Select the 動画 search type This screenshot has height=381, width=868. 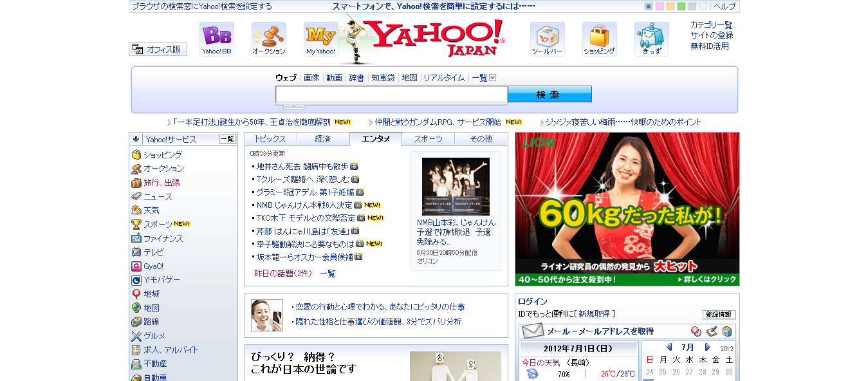tap(334, 78)
